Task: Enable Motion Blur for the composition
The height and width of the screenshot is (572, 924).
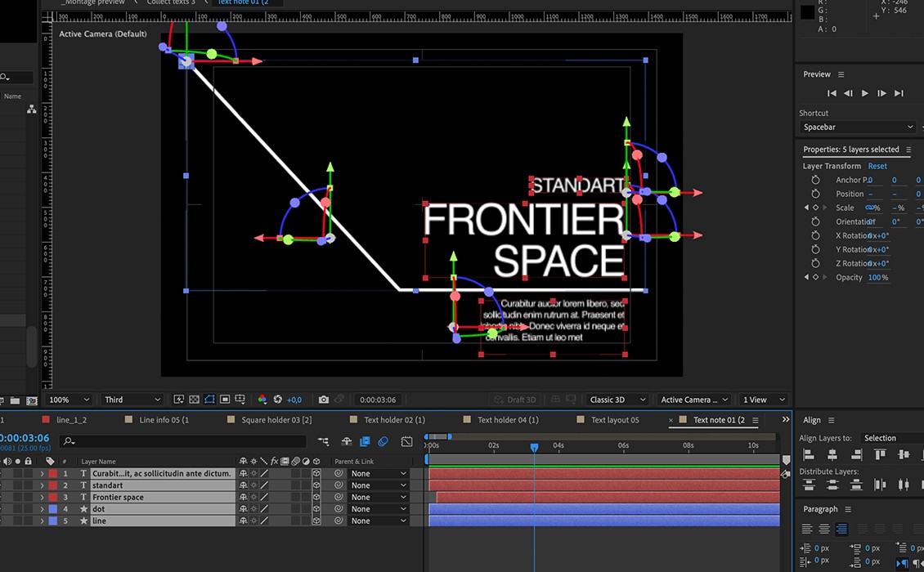Action: (383, 441)
